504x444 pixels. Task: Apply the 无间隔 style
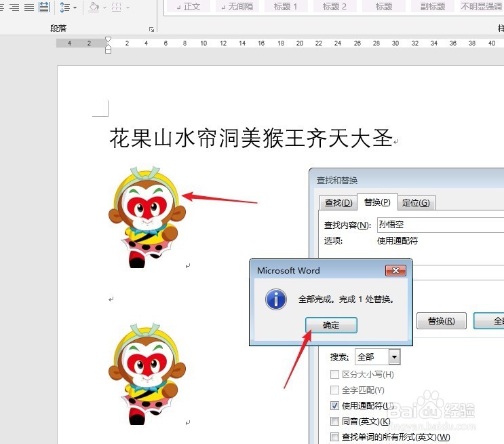237,6
